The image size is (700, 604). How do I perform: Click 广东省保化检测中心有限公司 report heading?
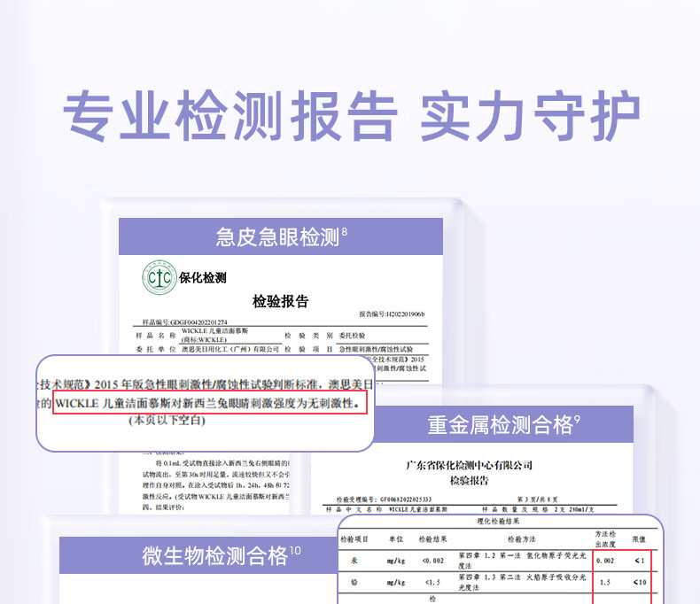469,465
